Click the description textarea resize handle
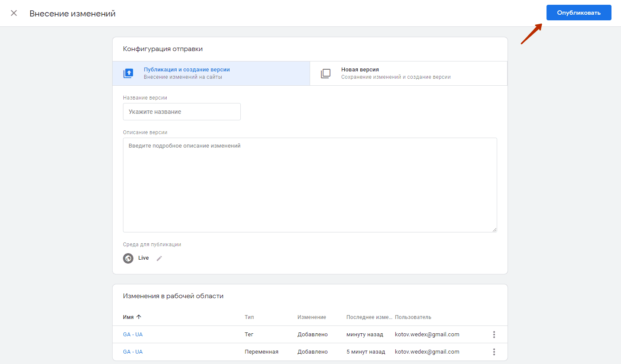The image size is (621, 364). (494, 229)
